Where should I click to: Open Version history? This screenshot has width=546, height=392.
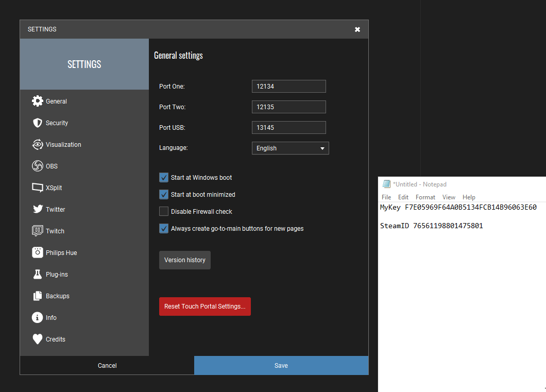185,260
